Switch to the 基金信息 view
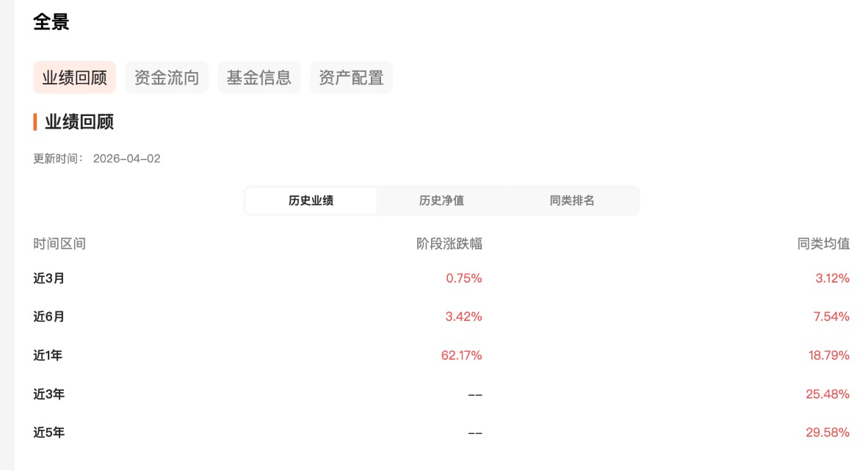The image size is (868, 470). point(259,77)
